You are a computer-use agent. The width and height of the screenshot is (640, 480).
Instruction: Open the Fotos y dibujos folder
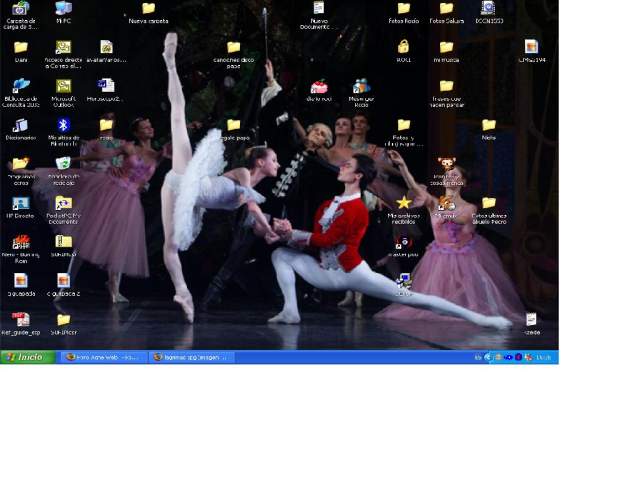coord(404,125)
